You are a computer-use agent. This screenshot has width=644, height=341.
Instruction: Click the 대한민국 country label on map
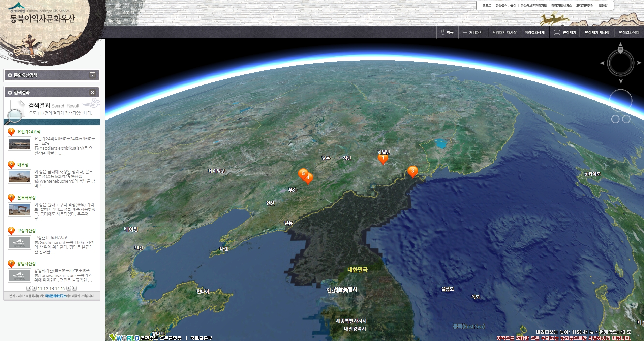click(358, 270)
